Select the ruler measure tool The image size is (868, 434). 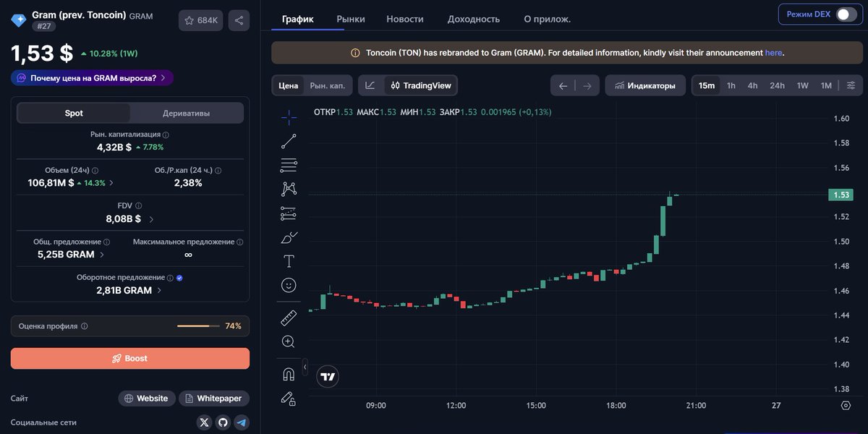coord(289,318)
